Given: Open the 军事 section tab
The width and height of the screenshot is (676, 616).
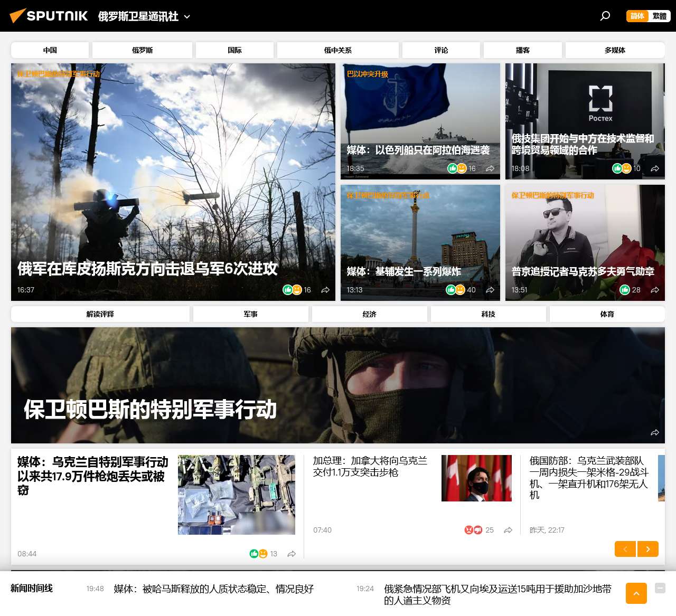Looking at the screenshot, I should coord(250,314).
